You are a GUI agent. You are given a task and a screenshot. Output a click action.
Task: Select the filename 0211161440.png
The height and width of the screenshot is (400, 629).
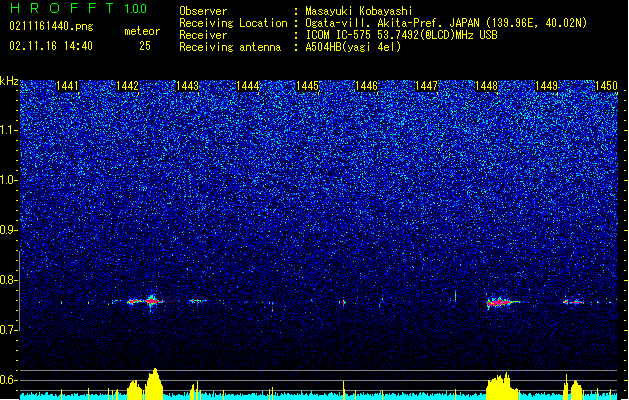click(x=51, y=26)
